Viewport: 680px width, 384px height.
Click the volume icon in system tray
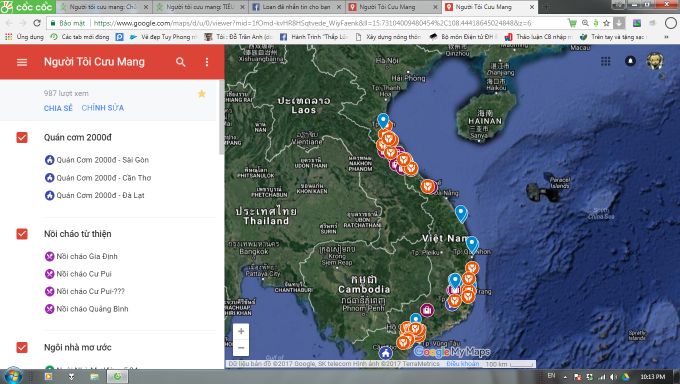[612, 377]
